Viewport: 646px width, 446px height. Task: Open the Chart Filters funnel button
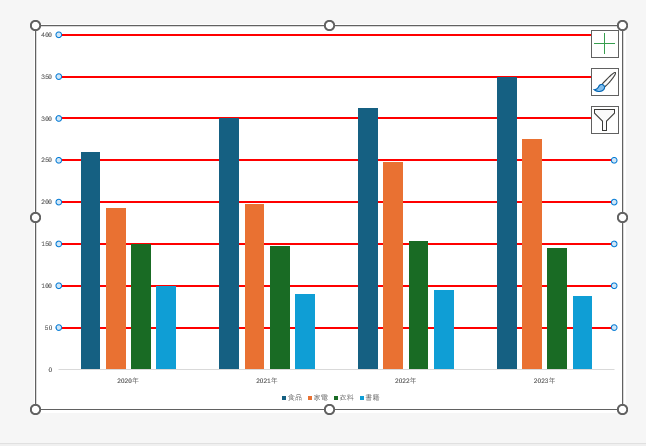pos(605,120)
